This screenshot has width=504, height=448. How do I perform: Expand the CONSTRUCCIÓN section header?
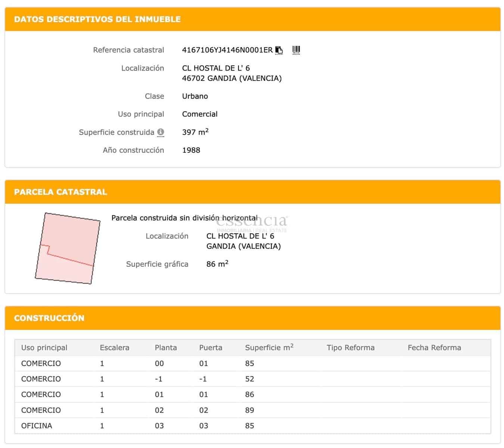(x=49, y=318)
